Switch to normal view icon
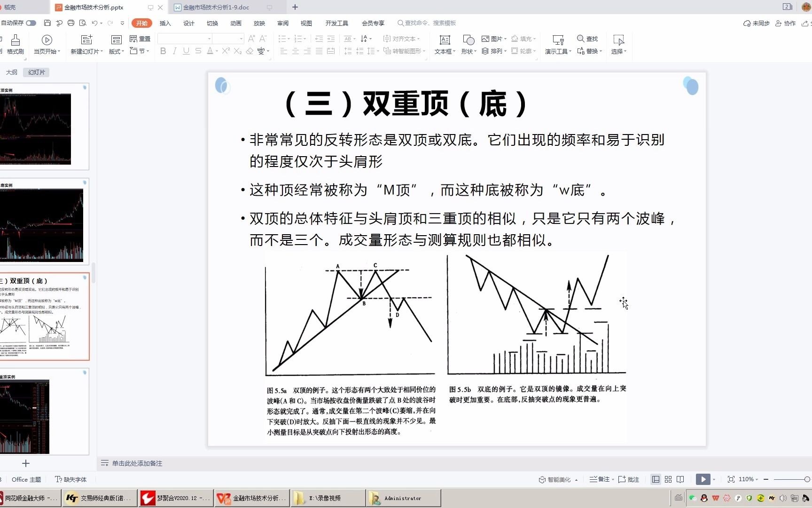 coord(656,479)
